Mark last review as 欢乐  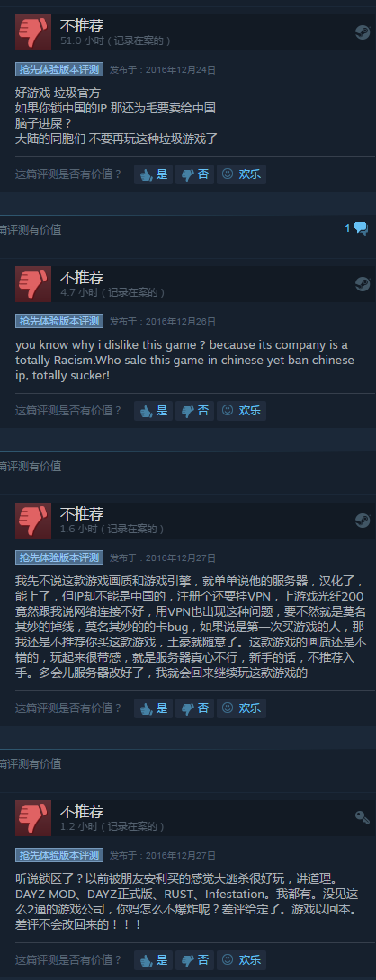tap(241, 960)
